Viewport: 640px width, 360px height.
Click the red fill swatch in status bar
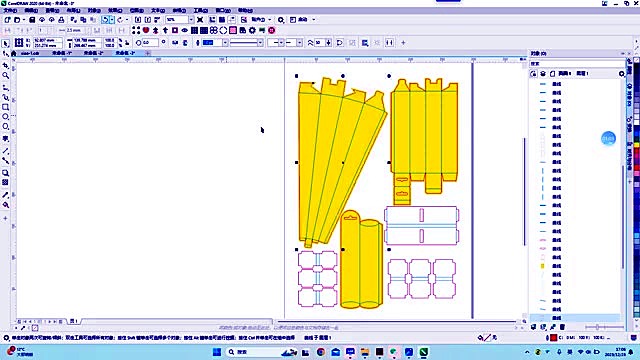click(553, 338)
